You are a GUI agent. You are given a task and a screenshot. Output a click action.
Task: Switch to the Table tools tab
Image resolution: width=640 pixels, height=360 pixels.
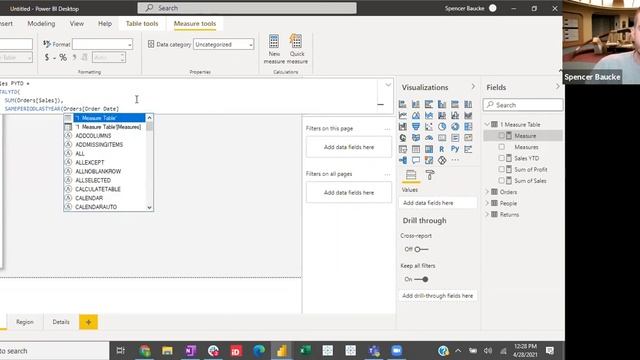point(142,24)
